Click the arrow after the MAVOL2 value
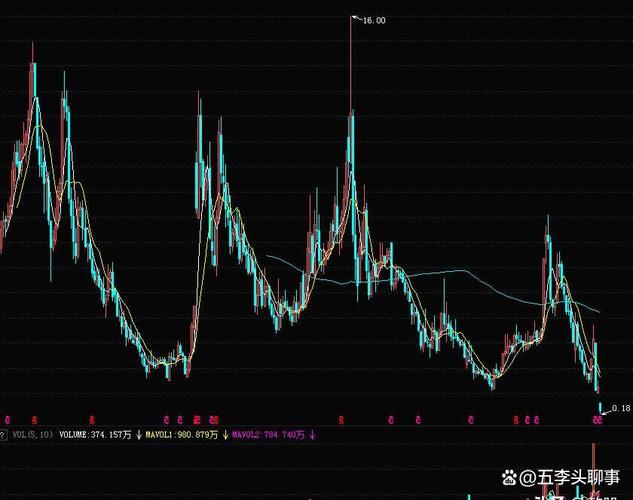Image resolution: width=633 pixels, height=500 pixels. 311,435
